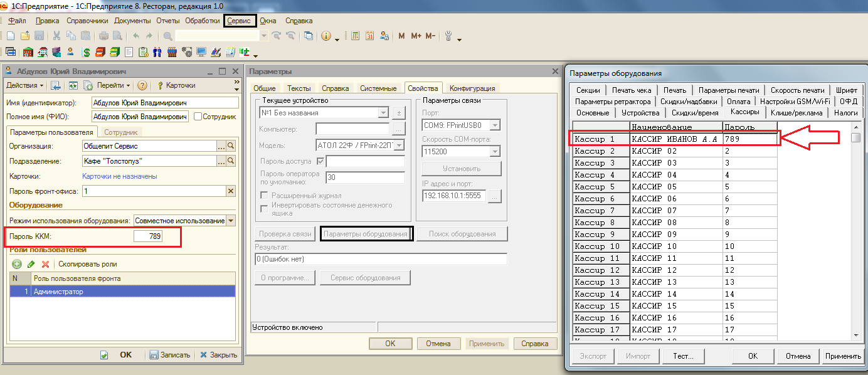Click Применить in equipment parameters window
The image size is (868, 375).
click(843, 356)
